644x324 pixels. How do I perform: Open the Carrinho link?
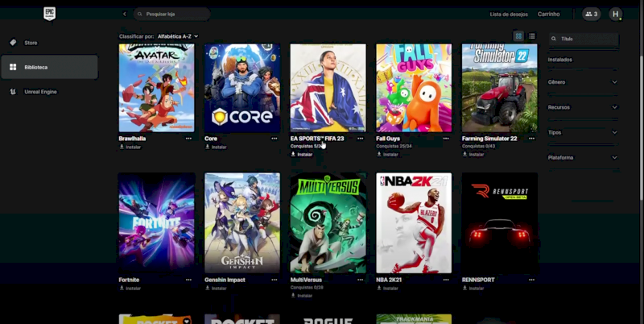coord(548,14)
